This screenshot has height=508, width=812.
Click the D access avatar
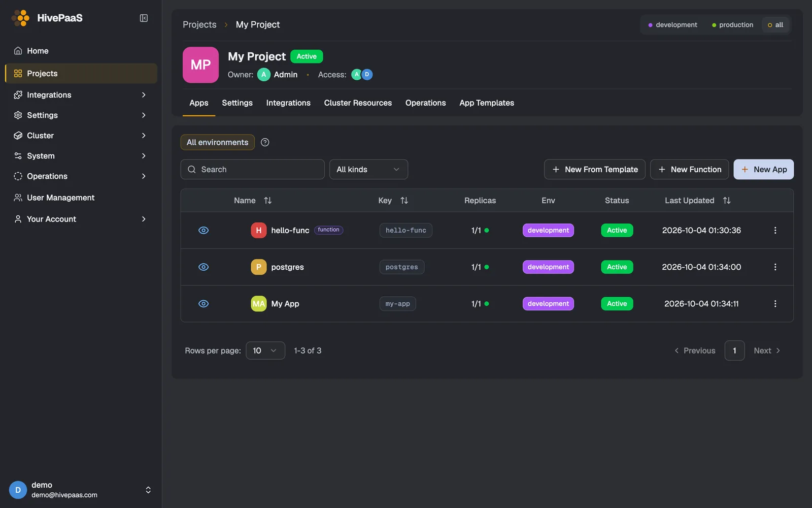(x=367, y=75)
